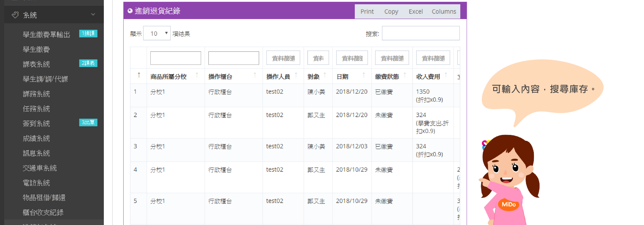Click sort arrow on 日期 column
The width and height of the screenshot is (644, 225).
(x=364, y=75)
